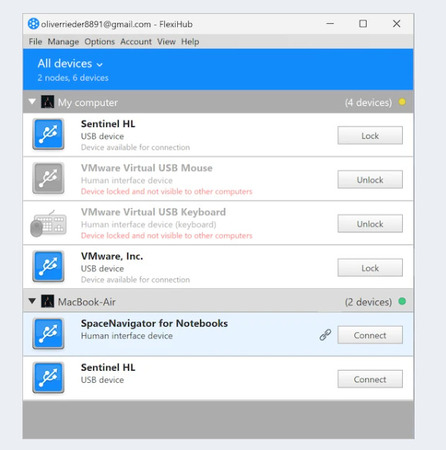Open the Options menu
446x450 pixels.
(100, 42)
